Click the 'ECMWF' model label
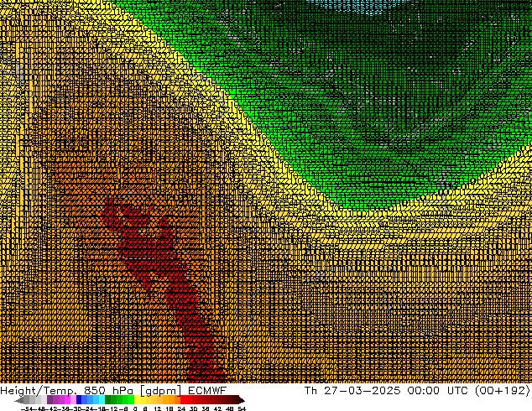 206,391
